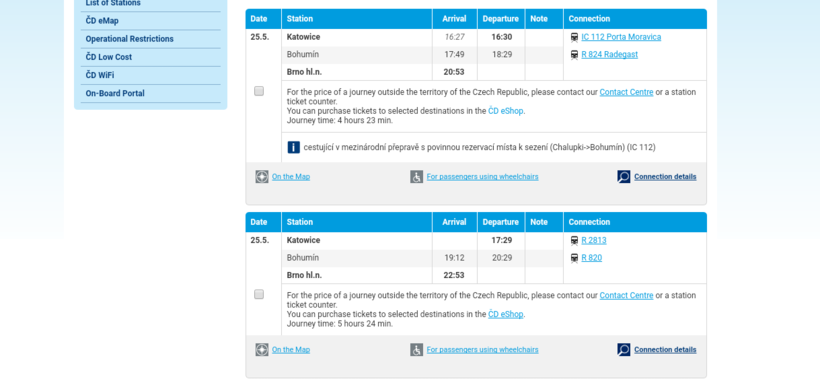Follow the Contact Centre link in the first connection
Image resolution: width=820 pixels, height=379 pixels.
coord(626,92)
